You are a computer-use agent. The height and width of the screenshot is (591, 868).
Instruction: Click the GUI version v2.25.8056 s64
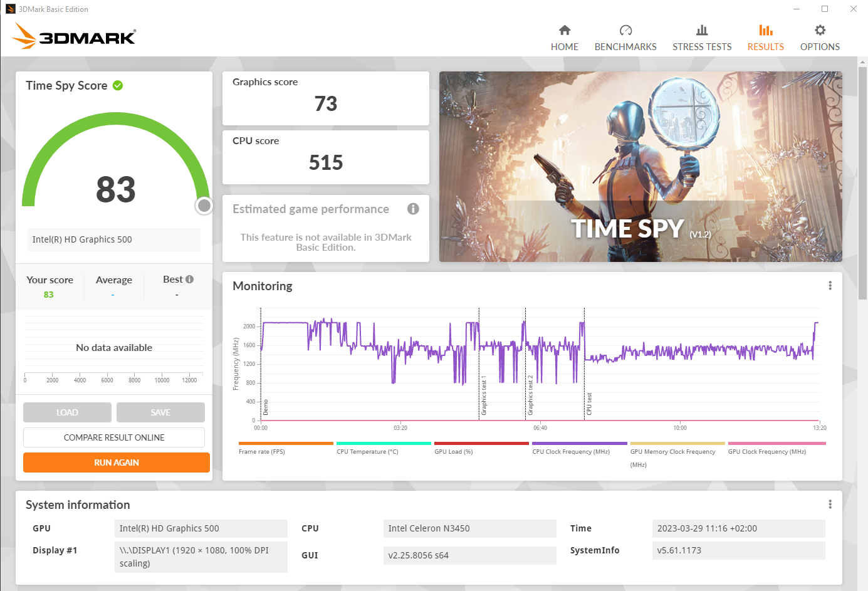pos(469,555)
